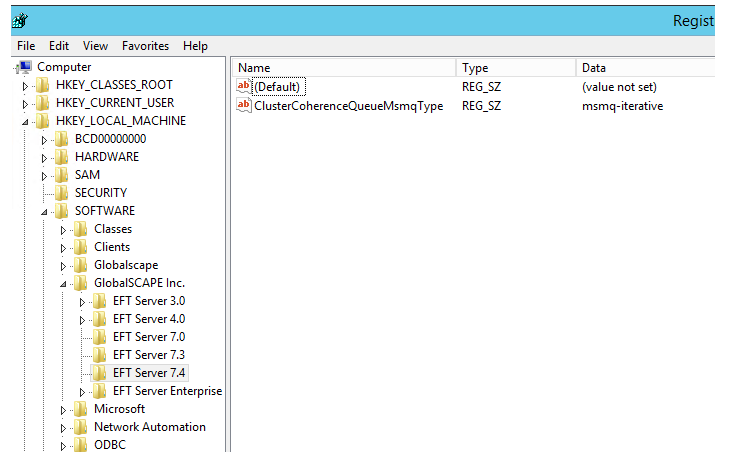Click the SECURITY folder icon
The image size is (731, 462).
point(62,193)
